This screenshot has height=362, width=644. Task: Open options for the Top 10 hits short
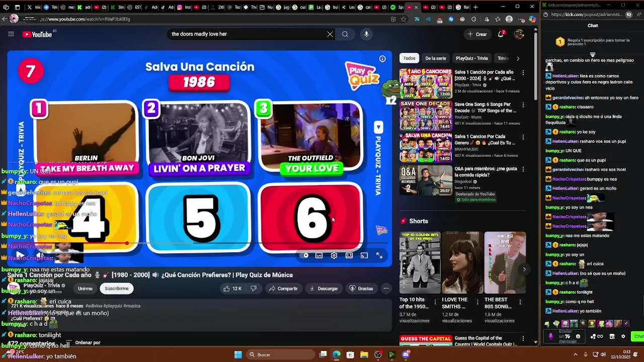[x=435, y=302]
